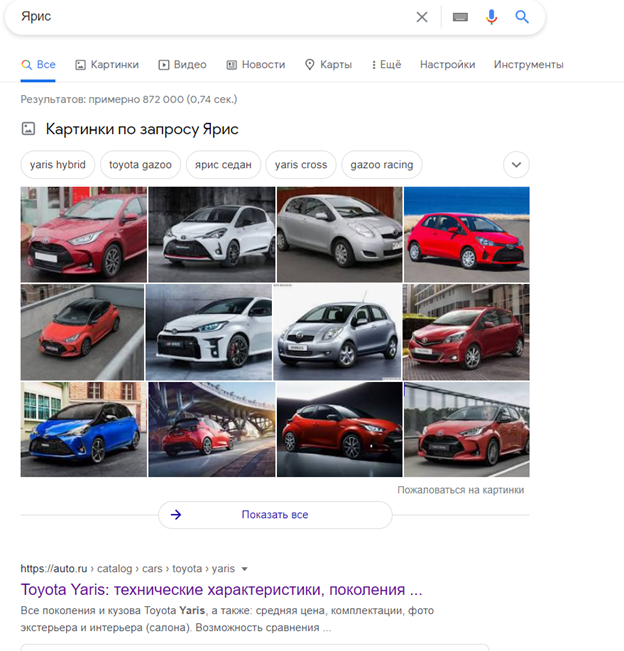Select the gazoo racing chip
624x651 pixels.
pyautogui.click(x=382, y=165)
